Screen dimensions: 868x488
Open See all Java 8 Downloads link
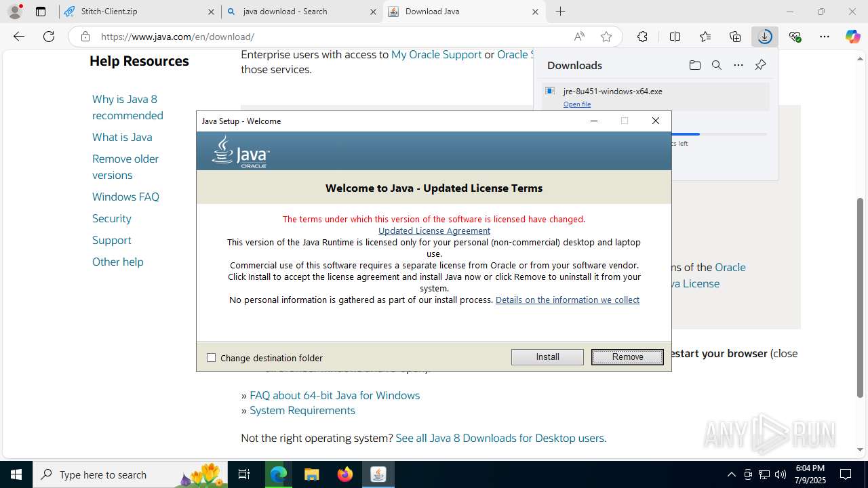pyautogui.click(x=500, y=438)
